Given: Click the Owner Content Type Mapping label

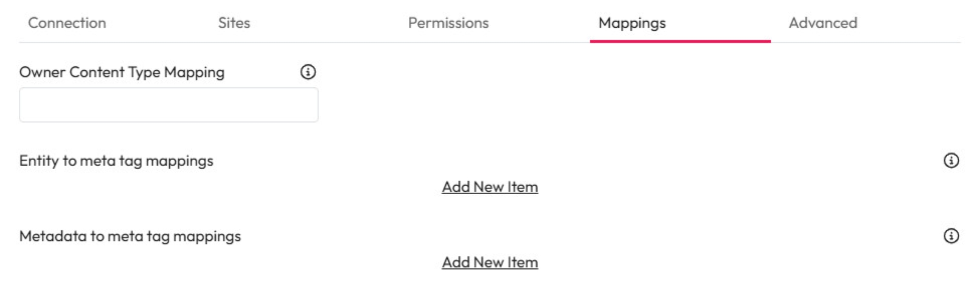Looking at the screenshot, I should pos(122,72).
